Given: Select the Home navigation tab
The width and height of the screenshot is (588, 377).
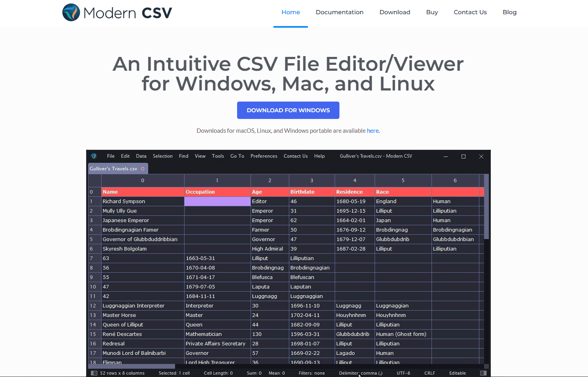Looking at the screenshot, I should tap(290, 12).
